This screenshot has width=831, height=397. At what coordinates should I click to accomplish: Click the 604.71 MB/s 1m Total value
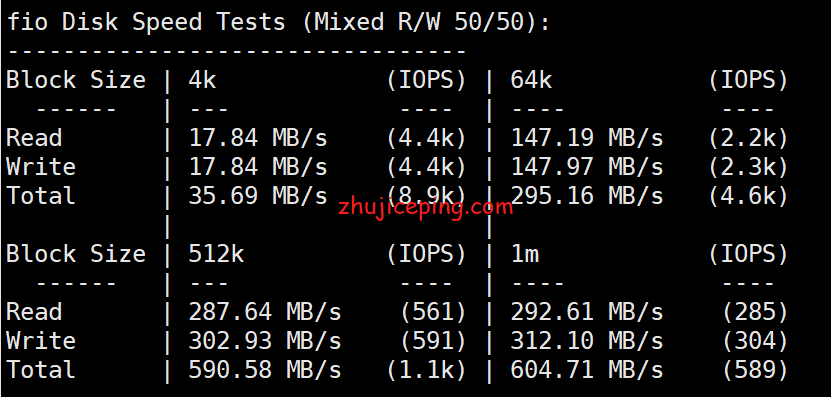click(587, 369)
